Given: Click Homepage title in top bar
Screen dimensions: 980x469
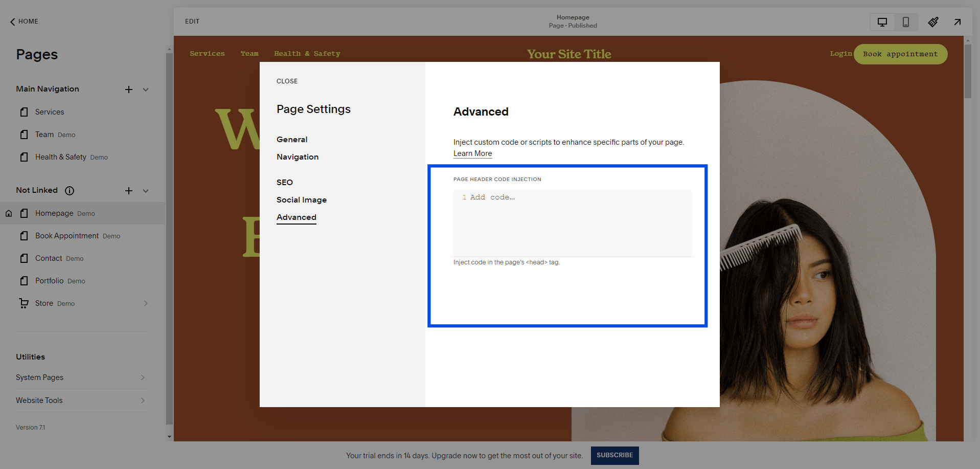Looking at the screenshot, I should (573, 17).
